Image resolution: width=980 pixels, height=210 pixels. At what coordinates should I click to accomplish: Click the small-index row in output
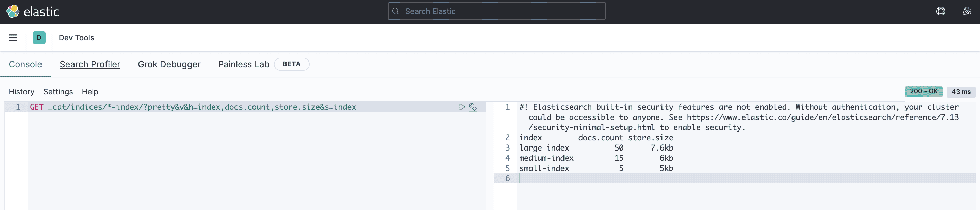(x=596, y=168)
